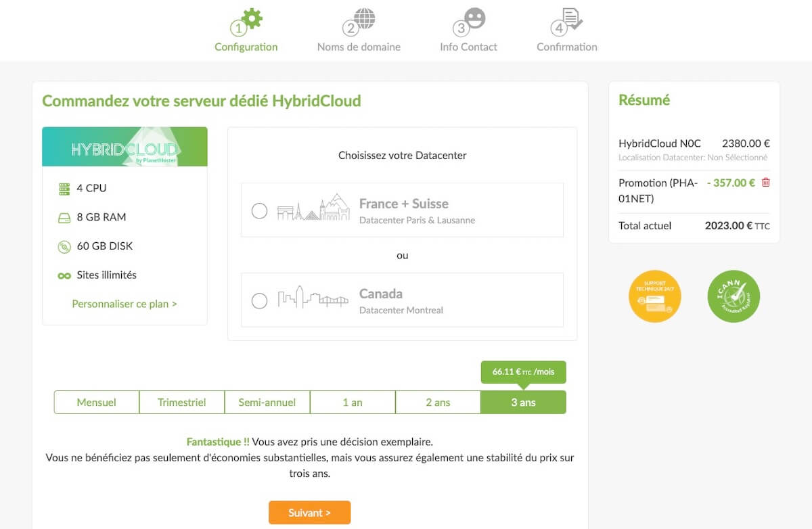Click the HybridCloud logo banner
The image size is (812, 529).
click(125, 147)
